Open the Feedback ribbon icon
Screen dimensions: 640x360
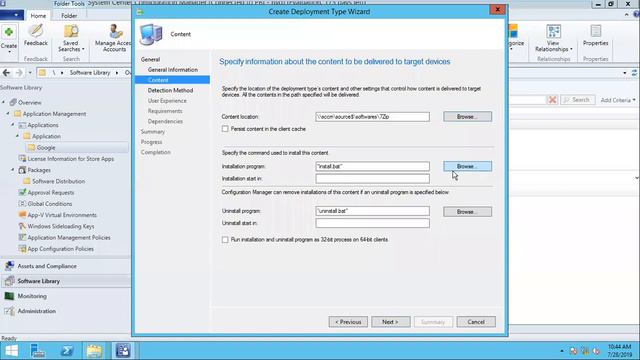click(x=36, y=36)
